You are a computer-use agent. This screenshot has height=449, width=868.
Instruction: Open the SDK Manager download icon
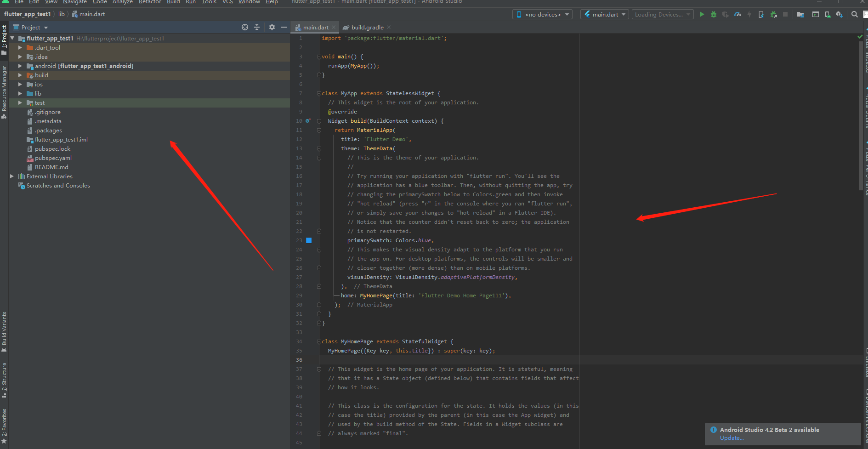[840, 14]
